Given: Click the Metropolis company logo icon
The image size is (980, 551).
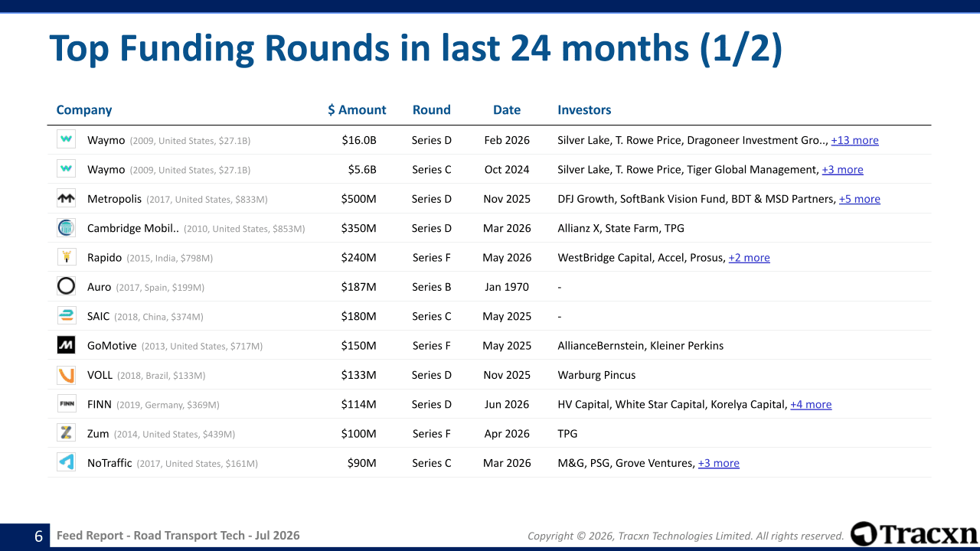Looking at the screenshot, I should click(x=66, y=199).
